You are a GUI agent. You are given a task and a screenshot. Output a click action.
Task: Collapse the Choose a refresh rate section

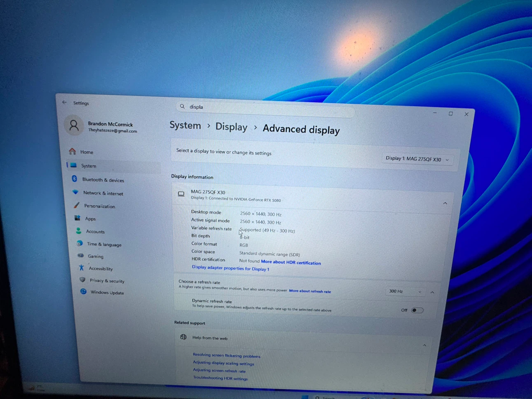pyautogui.click(x=432, y=292)
